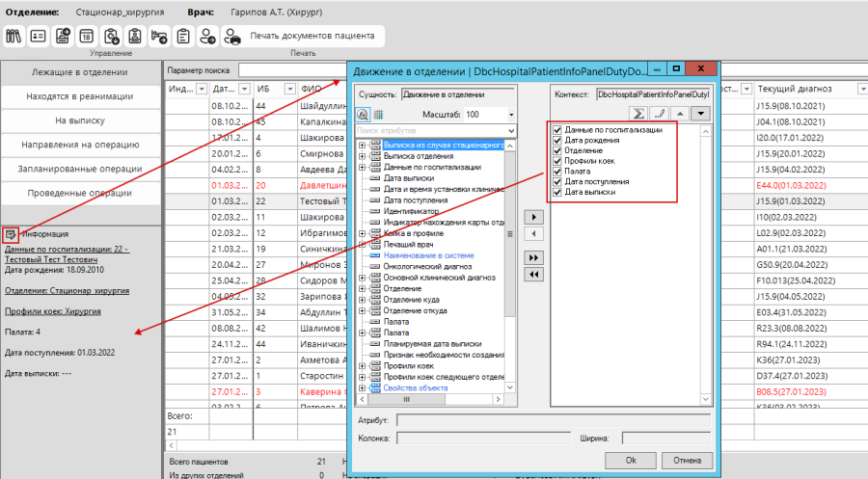The height and width of the screenshot is (479, 868).
Task: Open the Данные по госпитализации: 22 link
Action: [x=67, y=253]
